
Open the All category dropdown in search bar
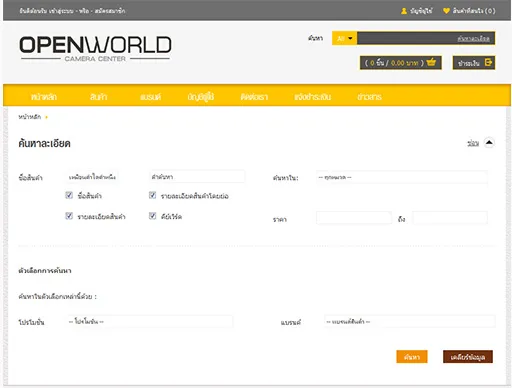[x=344, y=38]
